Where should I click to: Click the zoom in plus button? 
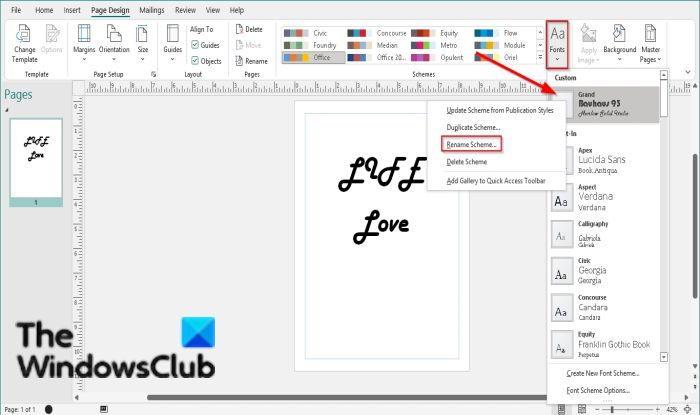pos(658,409)
